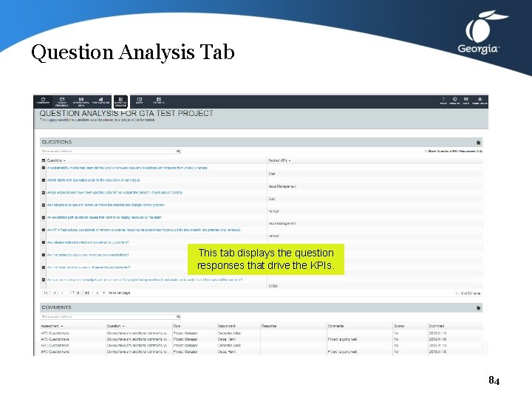
Task: Expand the 'Action items with due dates' row
Action: tap(44, 180)
